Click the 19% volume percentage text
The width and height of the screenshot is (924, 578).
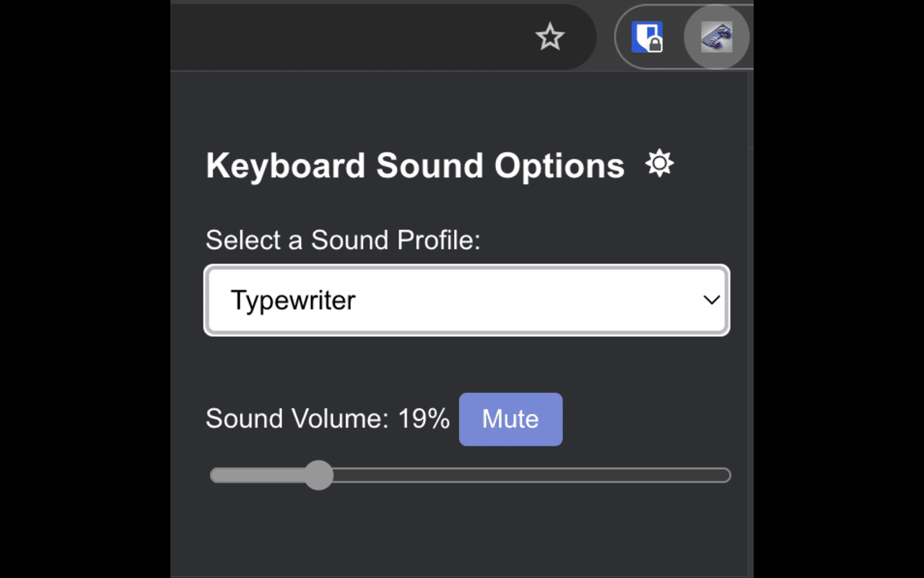click(424, 419)
